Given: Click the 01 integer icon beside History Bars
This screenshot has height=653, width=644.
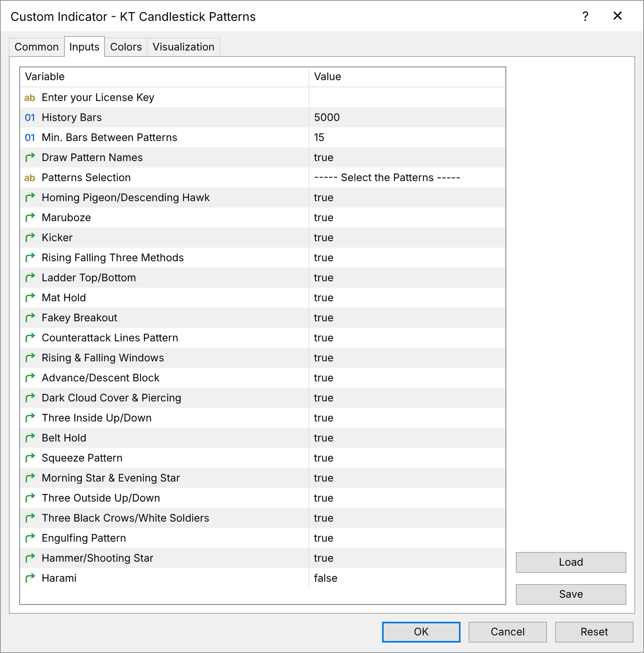Looking at the screenshot, I should pos(30,118).
